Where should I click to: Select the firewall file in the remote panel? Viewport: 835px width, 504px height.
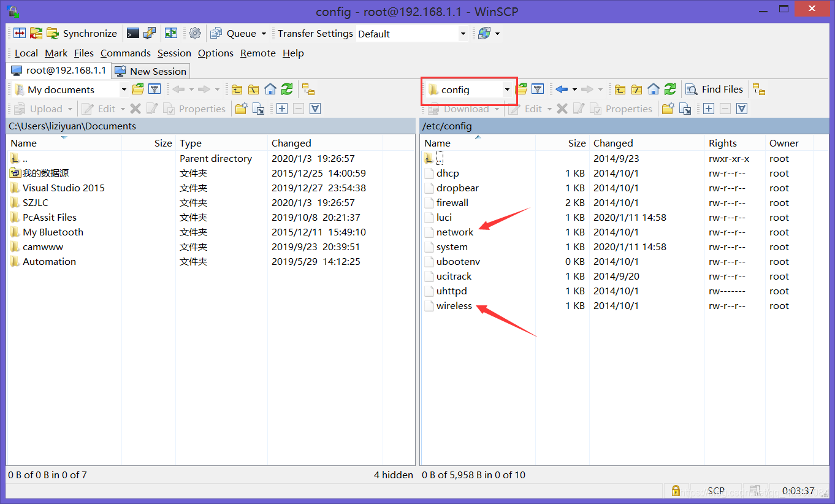pos(452,203)
